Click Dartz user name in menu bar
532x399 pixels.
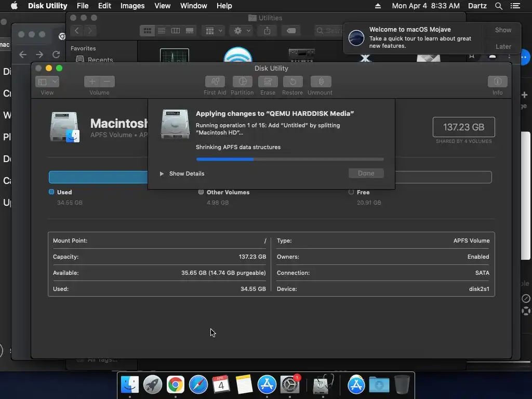point(477,6)
